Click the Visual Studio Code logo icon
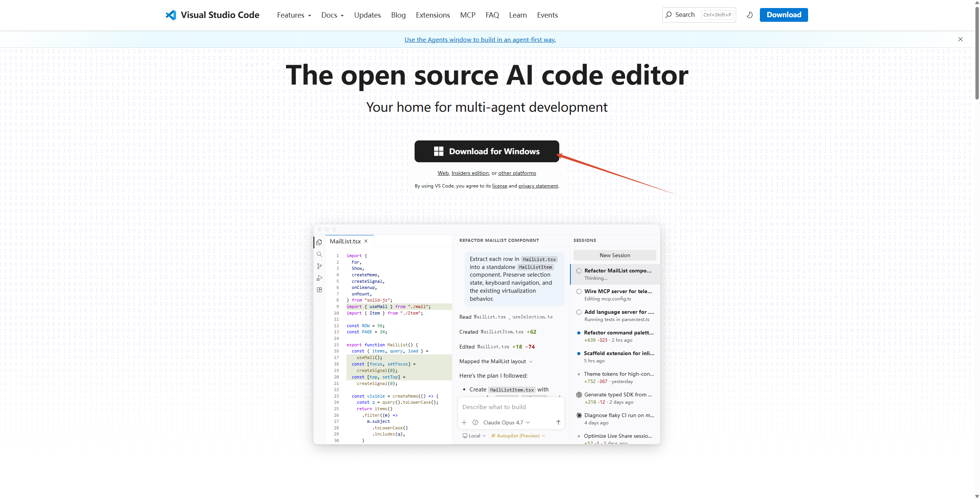The image size is (980, 499). [x=171, y=15]
